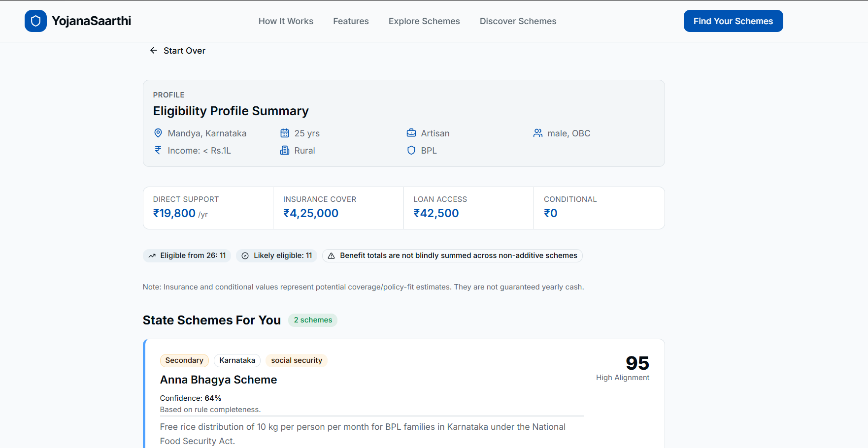Click the Eligible from 26: 11 chip
Image resolution: width=868 pixels, height=448 pixels.
click(187, 256)
